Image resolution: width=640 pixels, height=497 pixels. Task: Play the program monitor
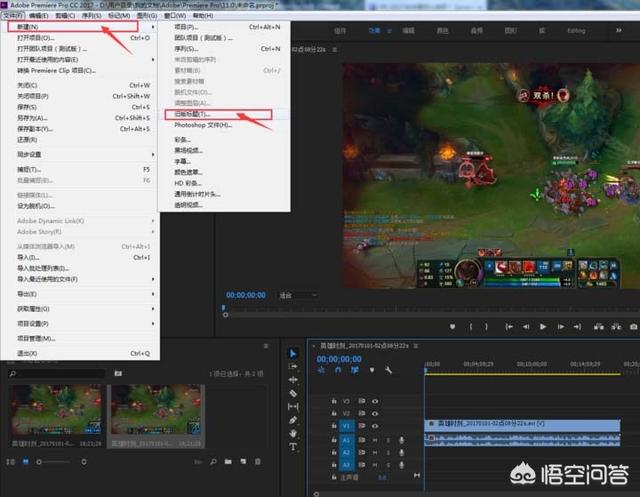click(543, 327)
